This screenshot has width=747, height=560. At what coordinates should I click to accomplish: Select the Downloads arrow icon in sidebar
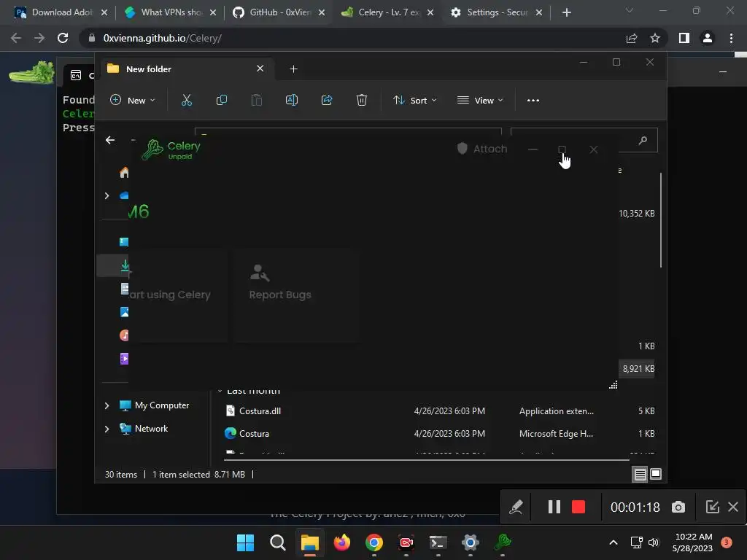(125, 265)
